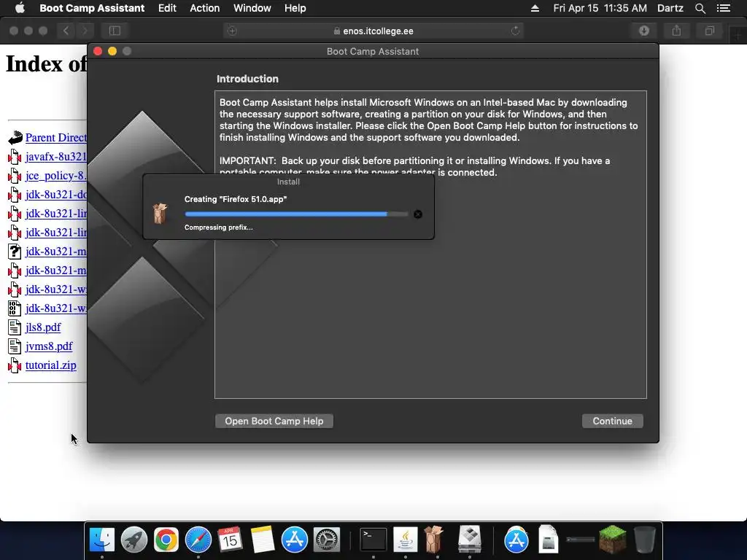
Task: Click the Safari compass icon in Dock
Action: pos(198,540)
